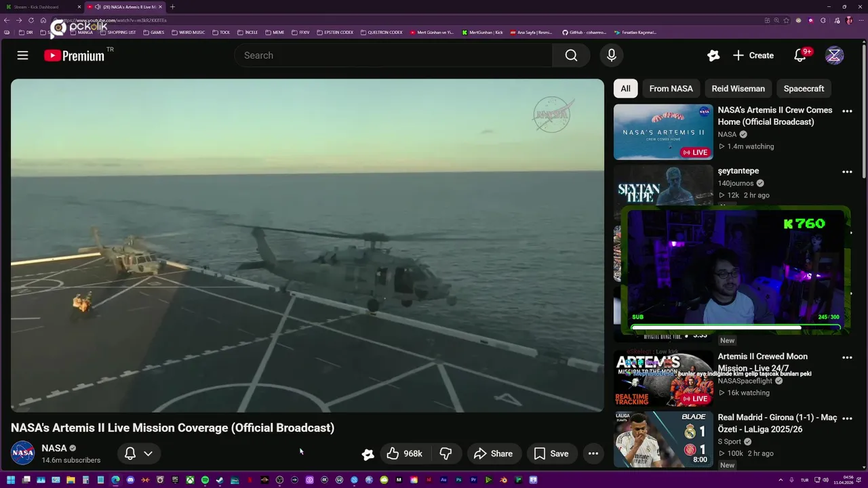
Task: Save the video to a playlist
Action: [x=551, y=453]
